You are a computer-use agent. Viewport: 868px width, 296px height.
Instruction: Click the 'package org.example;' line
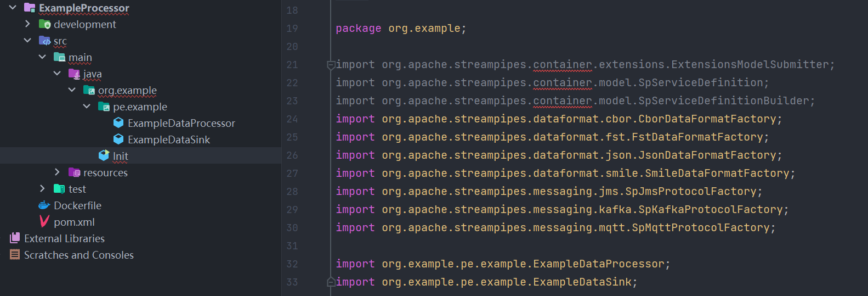click(401, 29)
